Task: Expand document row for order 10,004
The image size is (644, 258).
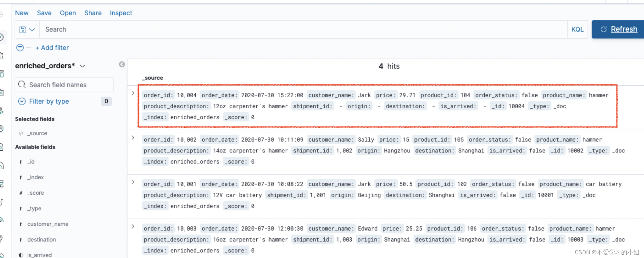Action: click(133, 93)
